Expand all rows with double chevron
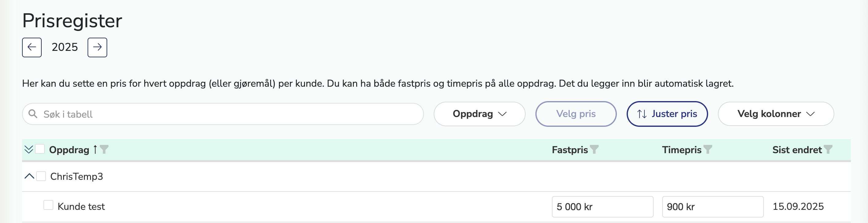This screenshot has width=868, height=223. [29, 149]
